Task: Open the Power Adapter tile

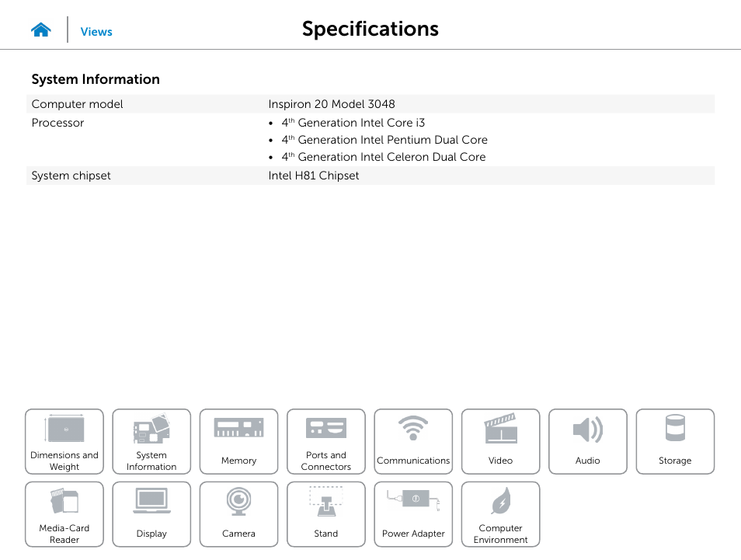Action: tap(413, 514)
